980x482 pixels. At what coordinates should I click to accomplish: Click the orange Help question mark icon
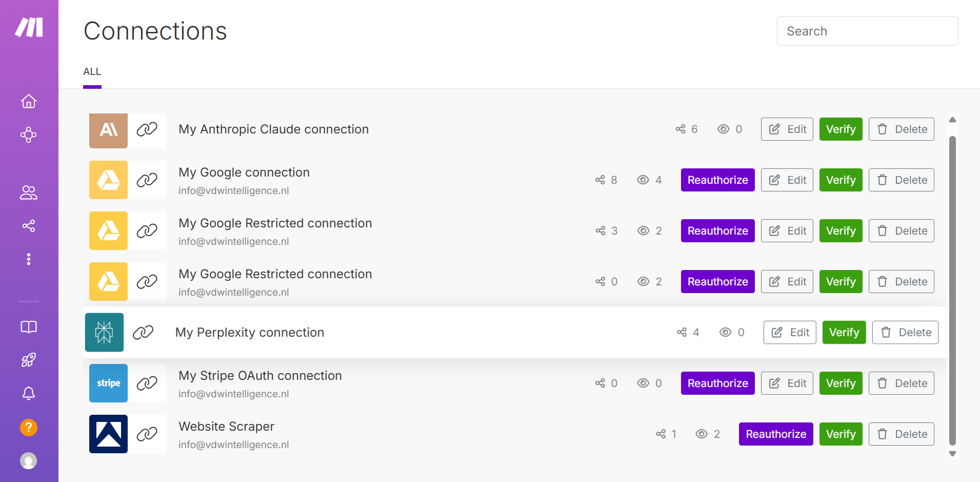[29, 427]
